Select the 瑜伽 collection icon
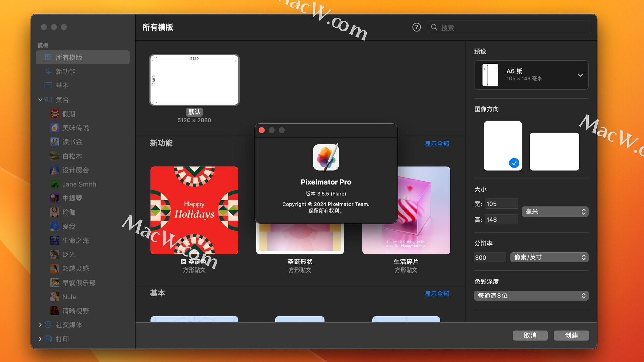The width and height of the screenshot is (644, 362). tap(55, 212)
